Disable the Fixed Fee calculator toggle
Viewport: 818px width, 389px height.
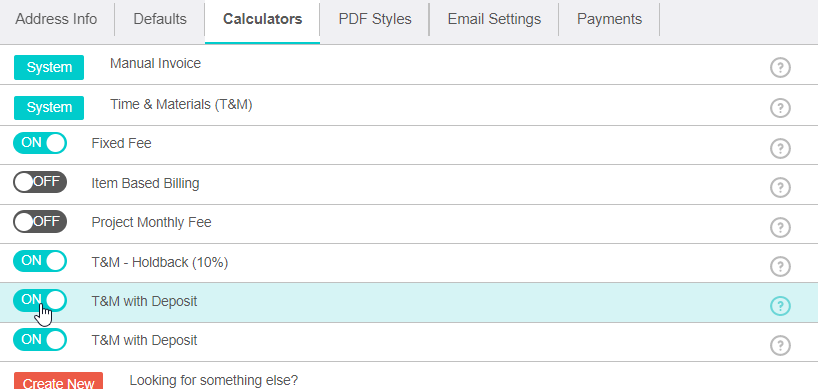[x=40, y=143]
